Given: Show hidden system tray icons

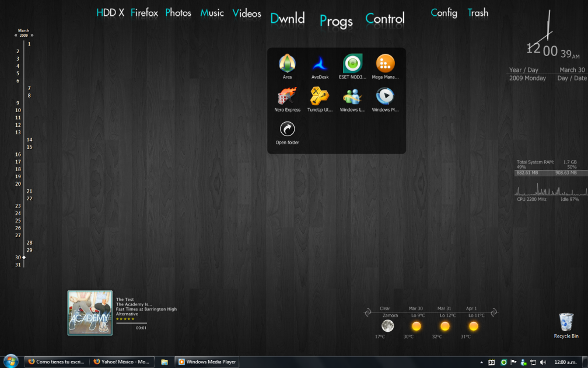Looking at the screenshot, I should (x=481, y=362).
